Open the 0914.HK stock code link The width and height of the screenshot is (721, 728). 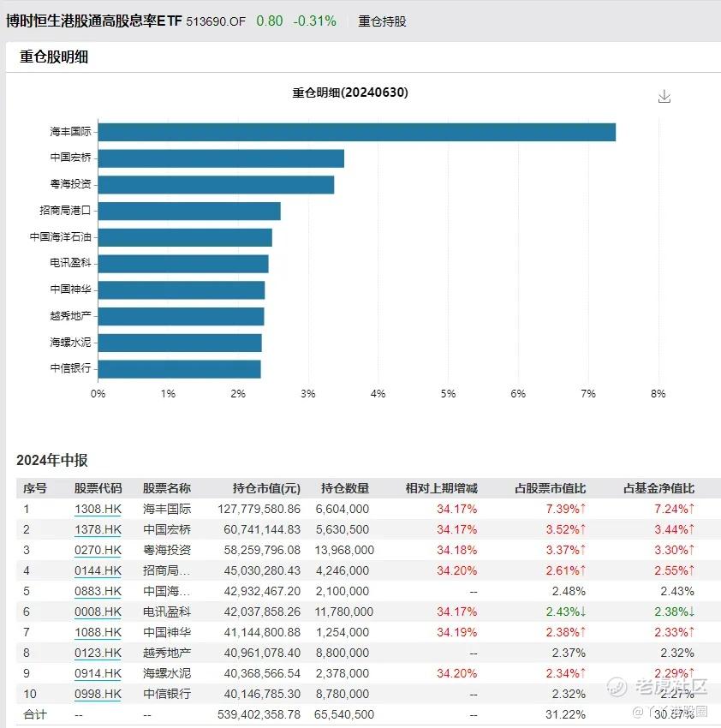(x=98, y=673)
